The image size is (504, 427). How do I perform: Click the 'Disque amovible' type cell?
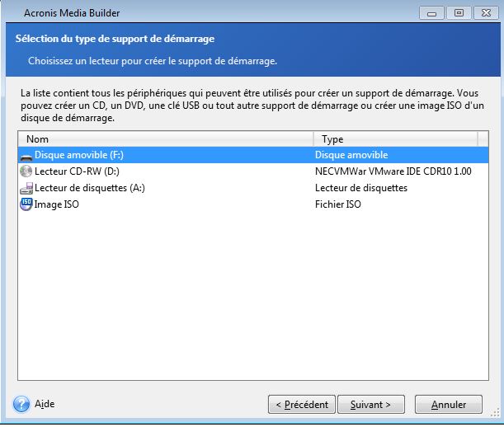351,155
